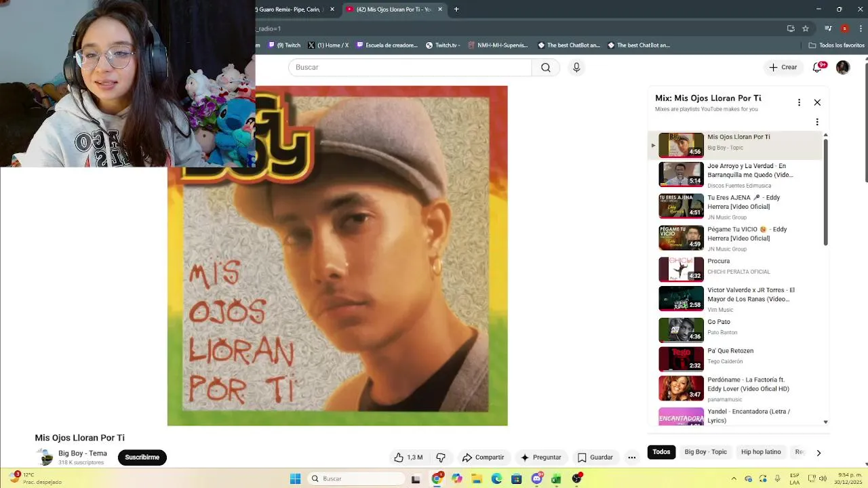Viewport: 868px width, 488px height.
Task: Open Task View on the taskbar
Action: coord(416,479)
